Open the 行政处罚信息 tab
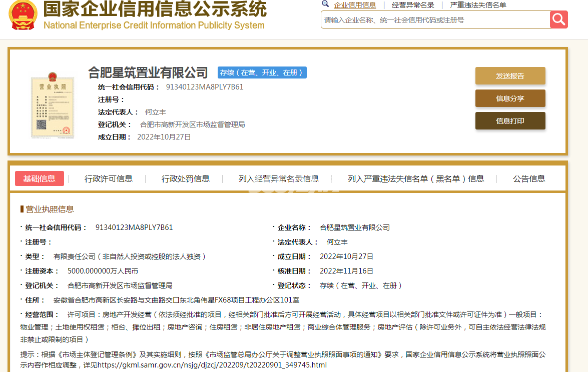588x372 pixels. point(185,178)
